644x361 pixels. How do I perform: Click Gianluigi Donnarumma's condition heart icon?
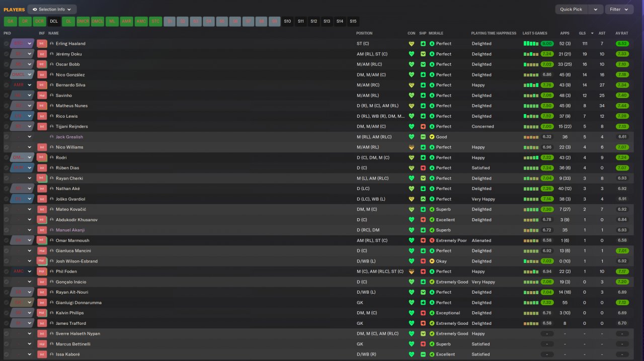(411, 303)
